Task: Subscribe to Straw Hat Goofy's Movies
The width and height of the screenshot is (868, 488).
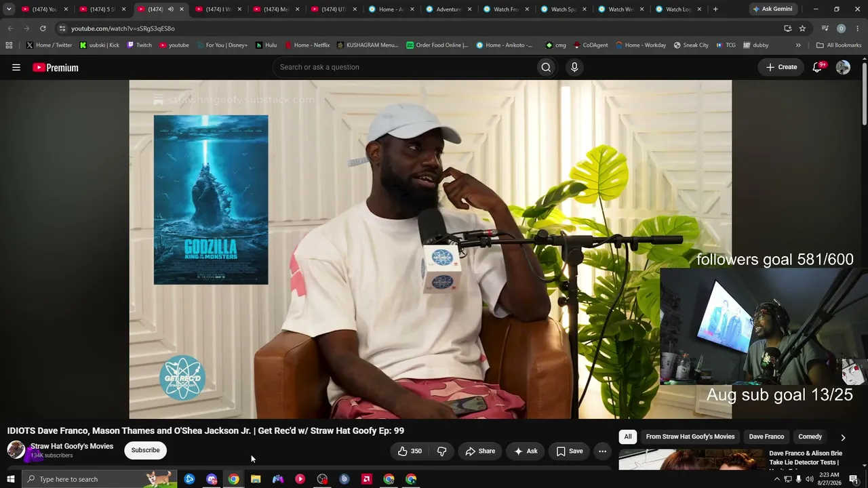Action: pos(145,450)
